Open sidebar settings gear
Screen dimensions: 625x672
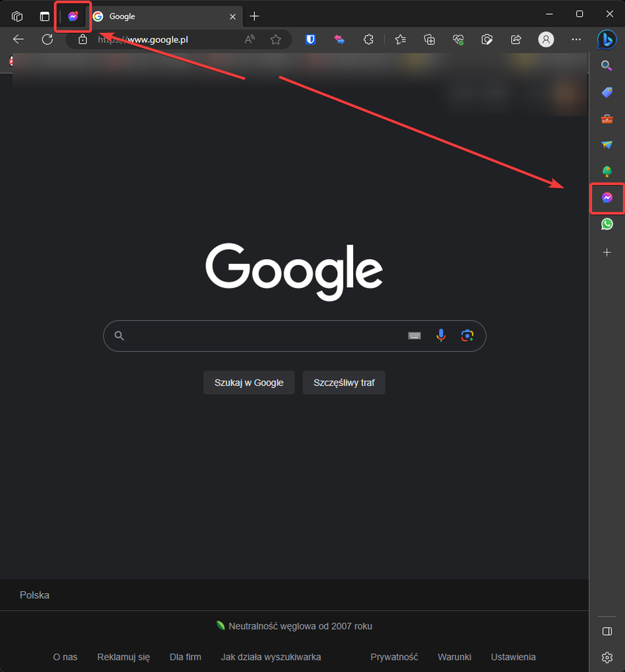607,657
